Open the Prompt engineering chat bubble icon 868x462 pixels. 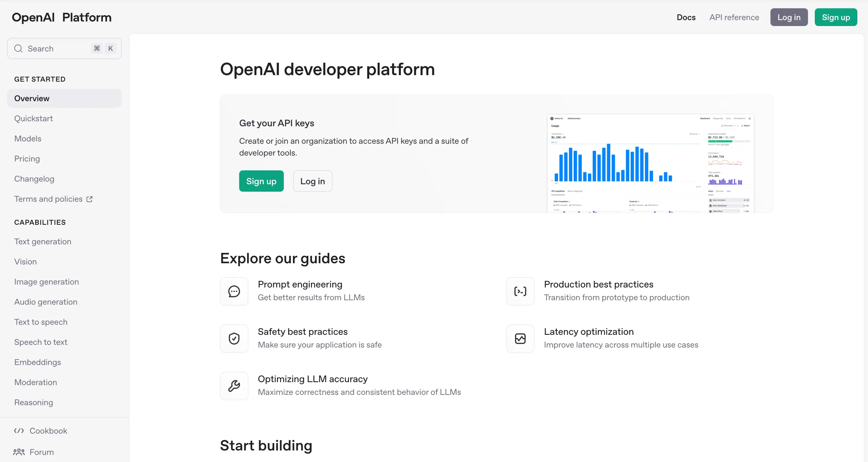pyautogui.click(x=234, y=291)
